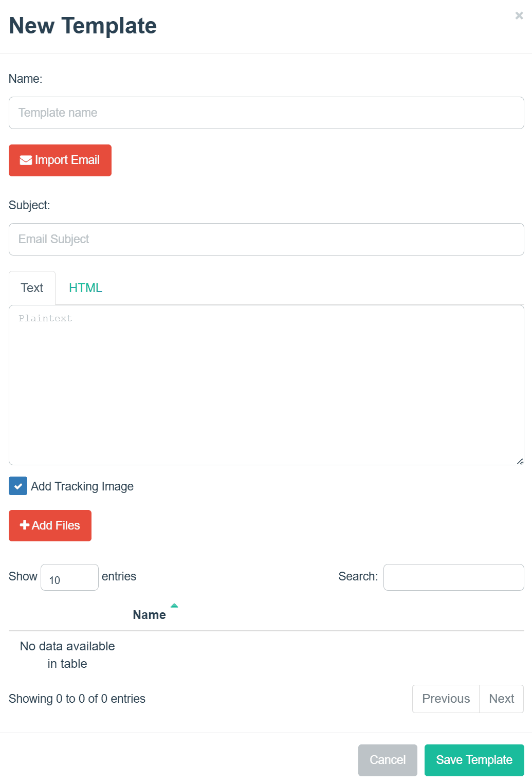Focus the attachments Search box

point(453,577)
